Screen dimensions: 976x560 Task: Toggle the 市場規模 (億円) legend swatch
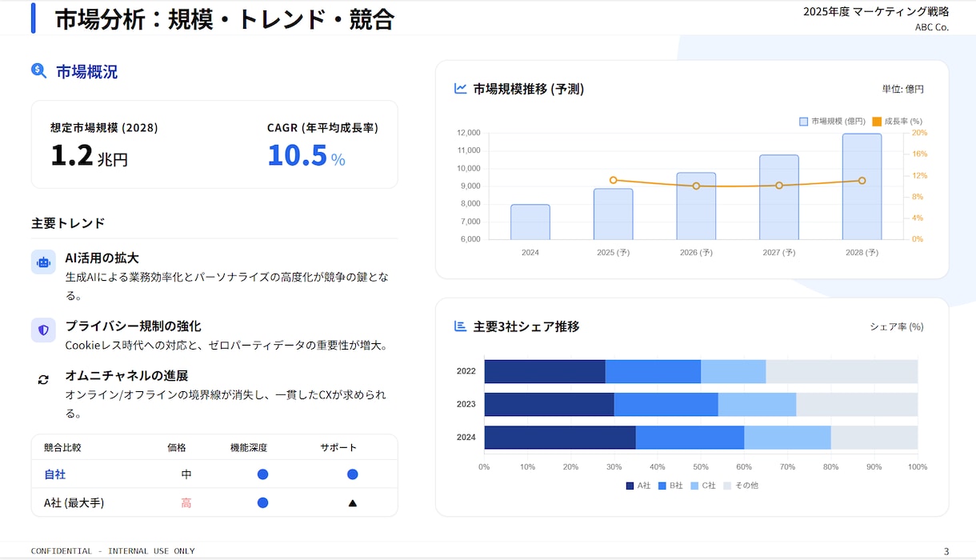pyautogui.click(x=804, y=122)
